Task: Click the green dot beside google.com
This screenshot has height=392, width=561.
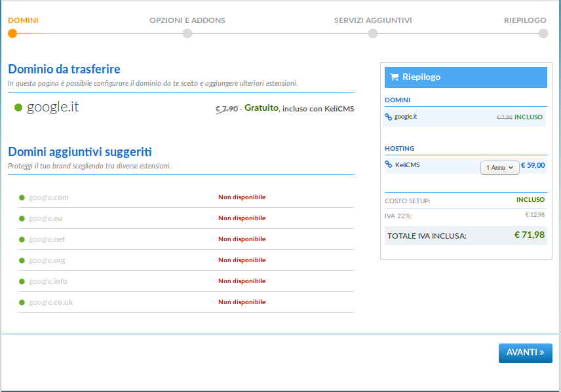Action: [22, 197]
